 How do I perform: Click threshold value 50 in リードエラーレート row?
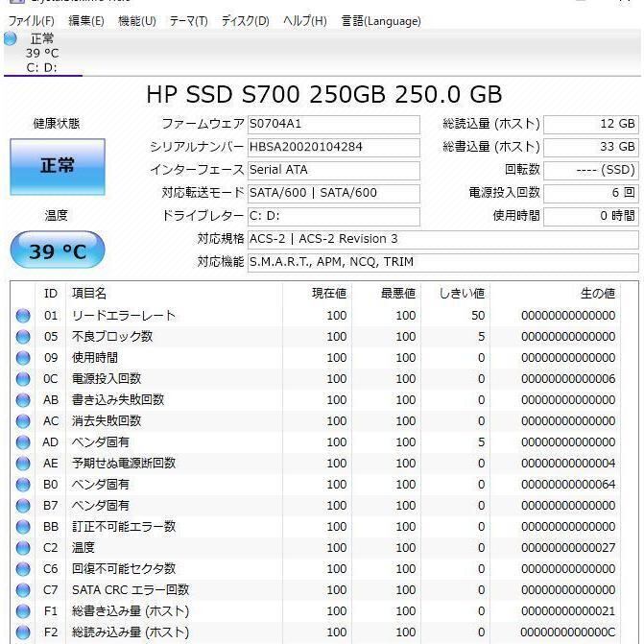[478, 316]
